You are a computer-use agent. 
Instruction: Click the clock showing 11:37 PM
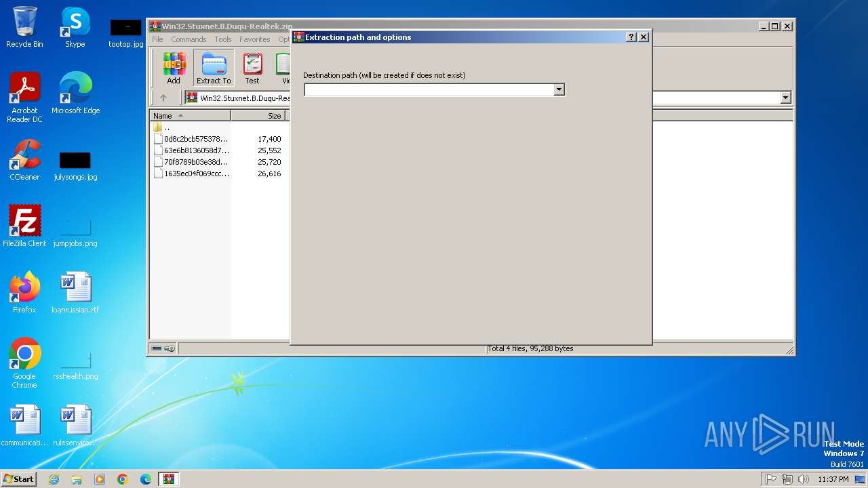tap(833, 479)
